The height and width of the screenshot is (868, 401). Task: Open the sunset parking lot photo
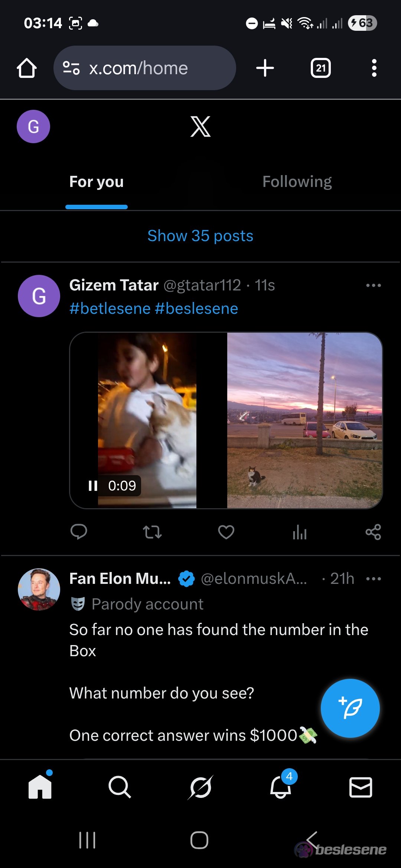(x=304, y=420)
